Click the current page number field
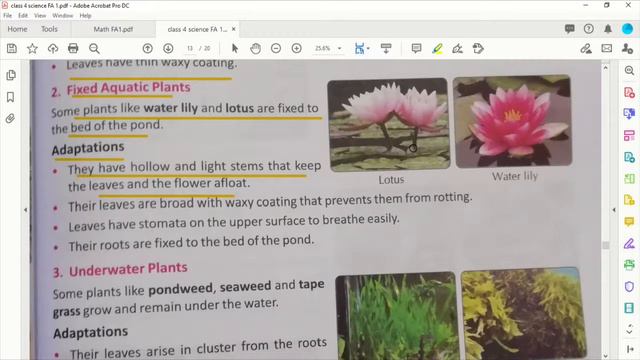 coord(190,49)
